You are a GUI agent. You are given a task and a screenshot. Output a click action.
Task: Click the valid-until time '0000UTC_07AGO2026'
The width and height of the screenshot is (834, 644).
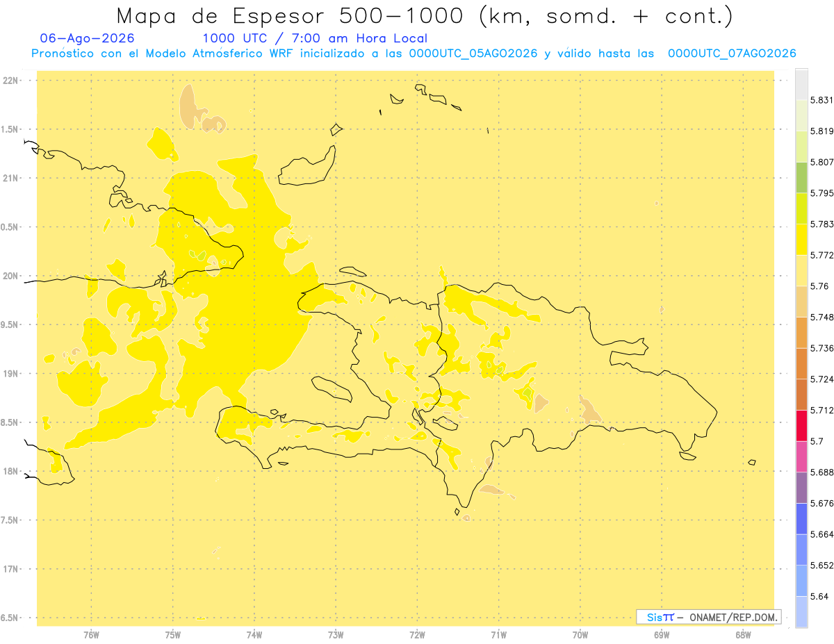click(x=732, y=53)
